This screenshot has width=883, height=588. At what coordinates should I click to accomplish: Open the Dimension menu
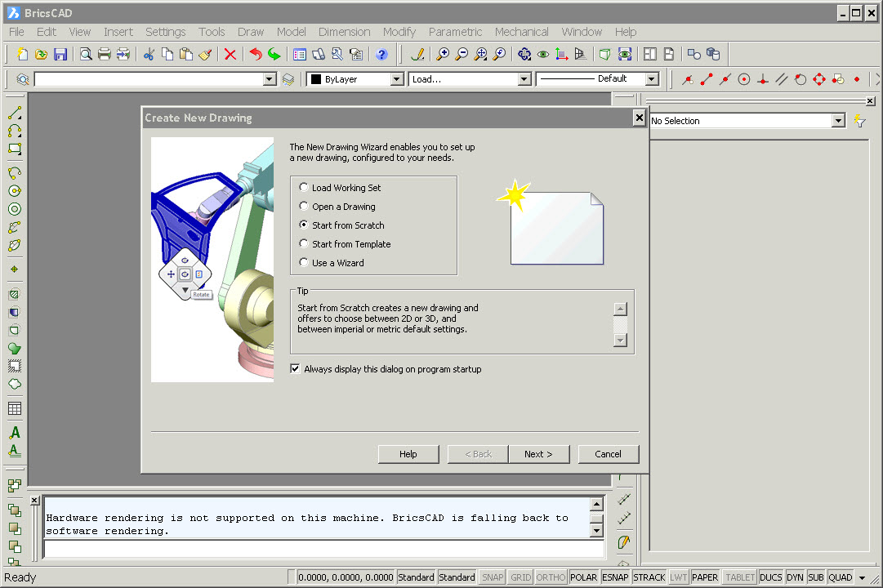pos(344,32)
